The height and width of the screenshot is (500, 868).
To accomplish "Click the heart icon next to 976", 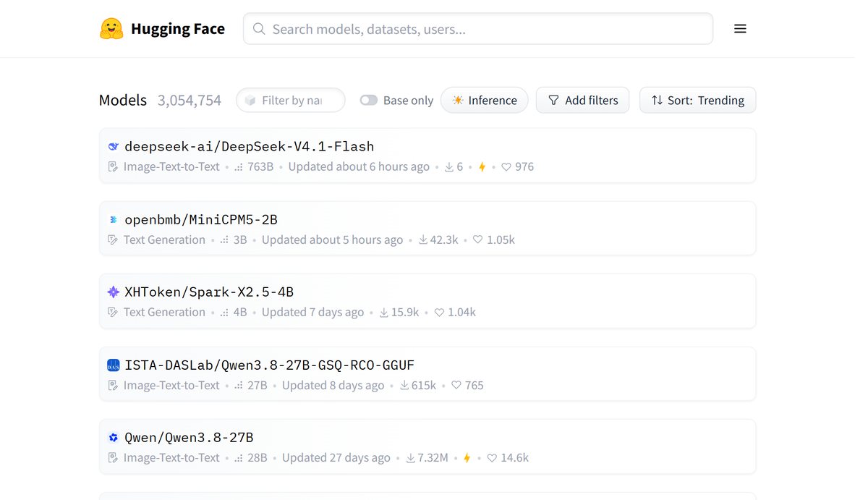I will [506, 167].
